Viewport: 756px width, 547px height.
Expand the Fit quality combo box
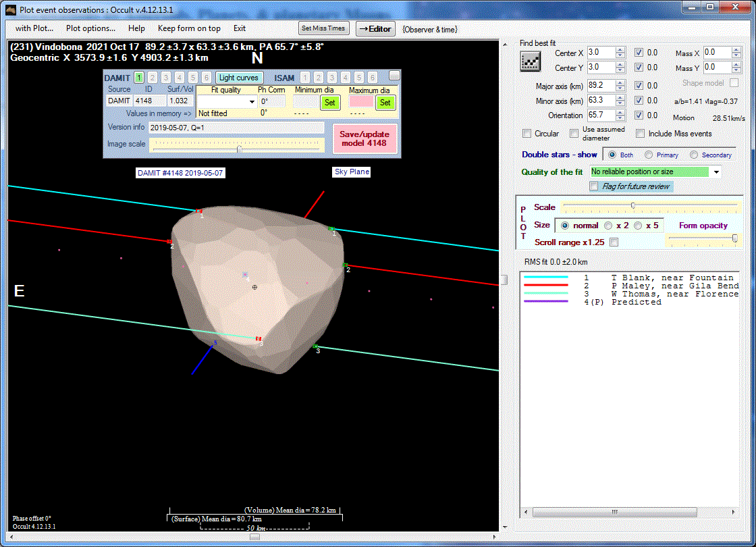[x=252, y=102]
